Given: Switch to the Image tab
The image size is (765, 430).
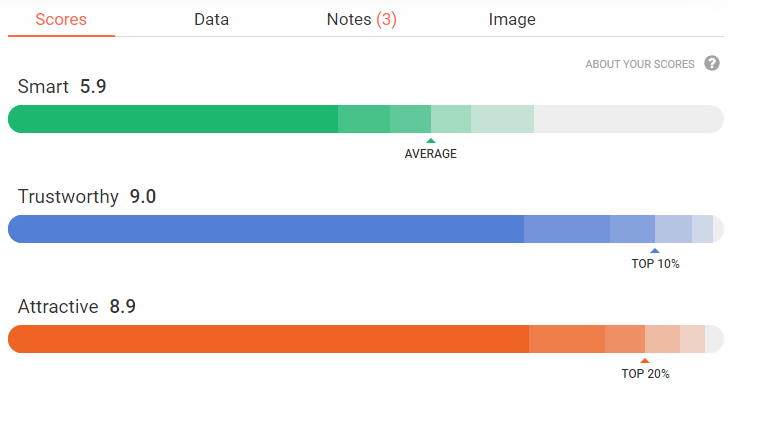Looking at the screenshot, I should click(512, 20).
